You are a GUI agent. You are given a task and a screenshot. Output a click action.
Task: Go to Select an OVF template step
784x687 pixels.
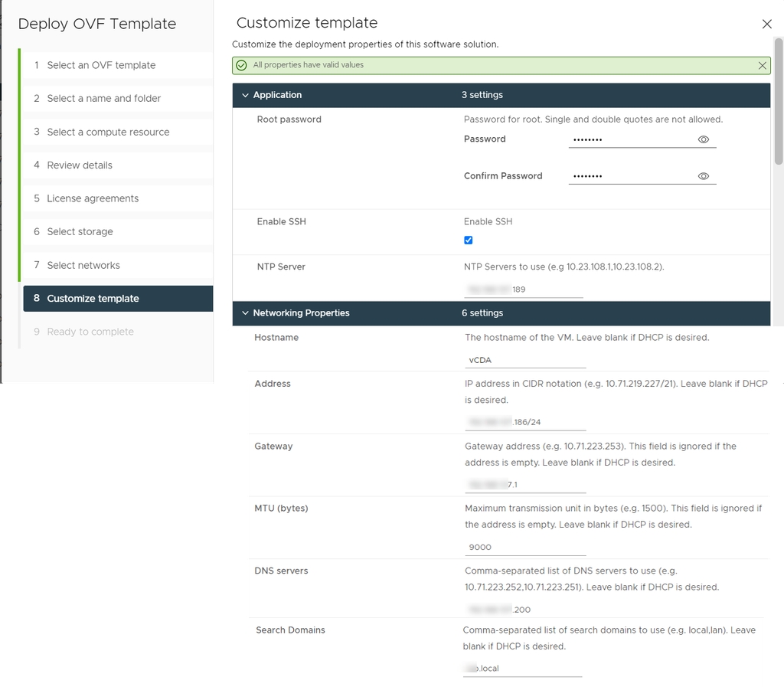[x=101, y=65]
